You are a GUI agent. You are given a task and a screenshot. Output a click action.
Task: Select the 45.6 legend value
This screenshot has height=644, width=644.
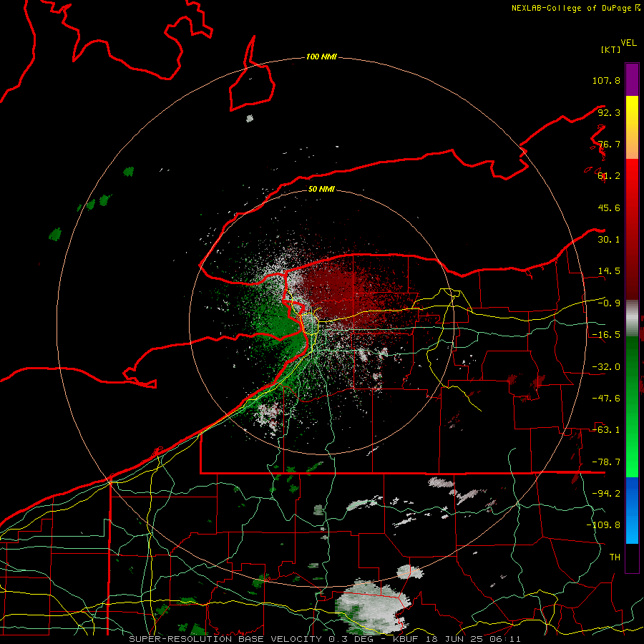609,208
